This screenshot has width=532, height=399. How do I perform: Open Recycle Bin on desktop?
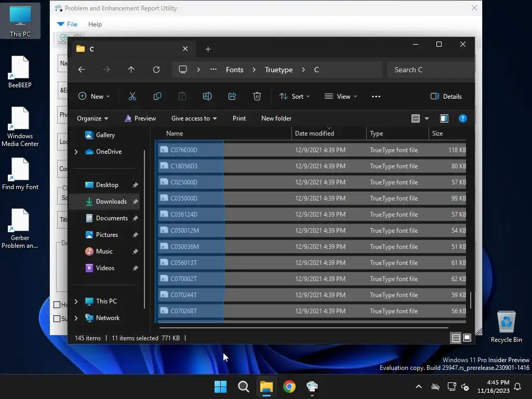point(506,327)
